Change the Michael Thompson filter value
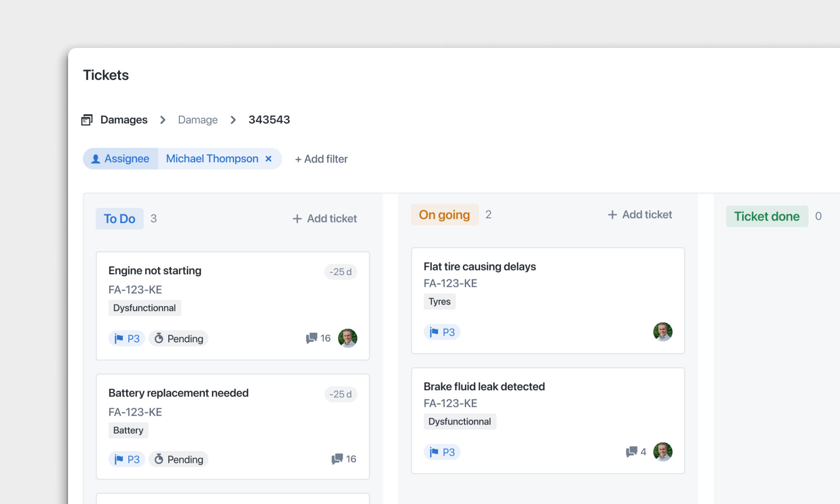This screenshot has height=504, width=840. [x=212, y=159]
